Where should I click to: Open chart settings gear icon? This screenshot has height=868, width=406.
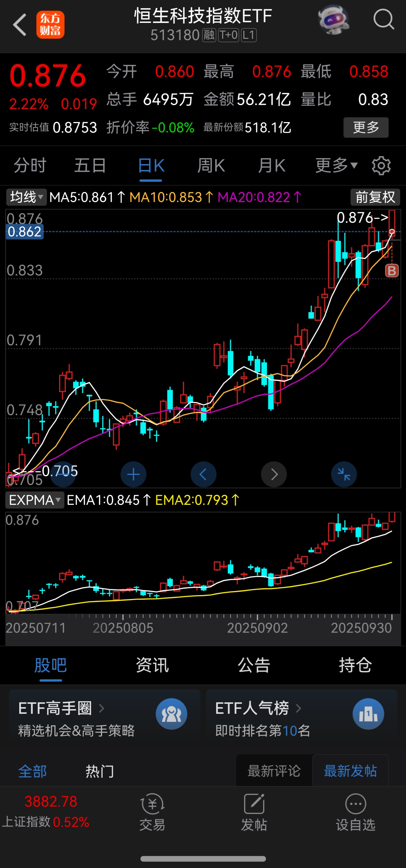(381, 166)
